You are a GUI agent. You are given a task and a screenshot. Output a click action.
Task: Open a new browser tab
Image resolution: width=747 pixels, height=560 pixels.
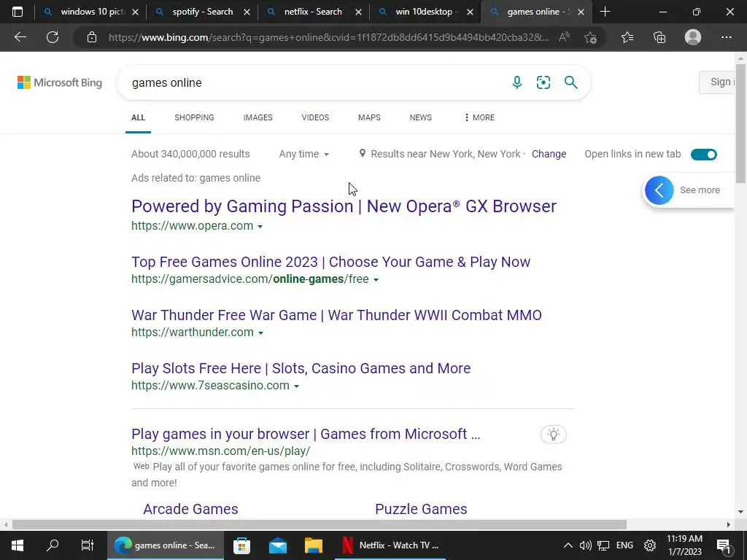click(605, 12)
